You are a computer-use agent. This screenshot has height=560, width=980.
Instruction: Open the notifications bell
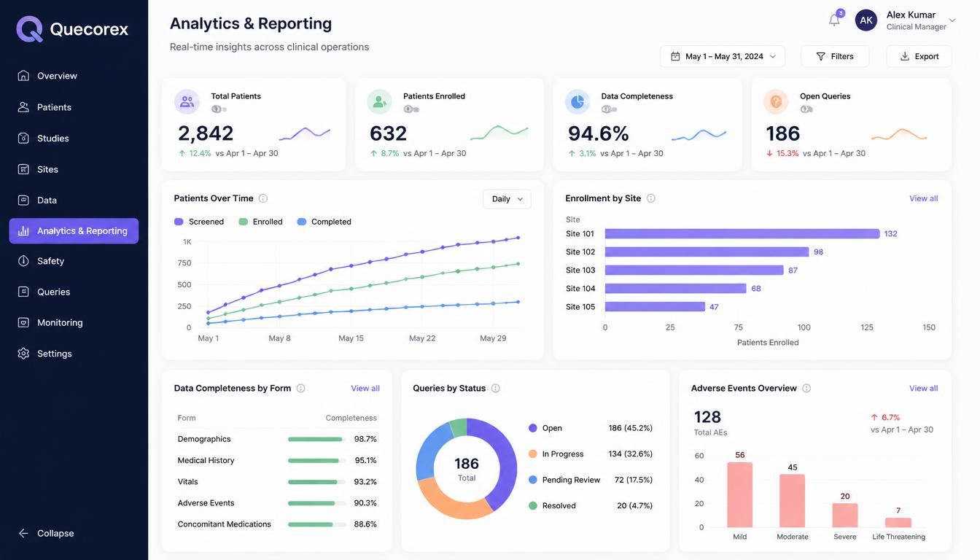[834, 20]
